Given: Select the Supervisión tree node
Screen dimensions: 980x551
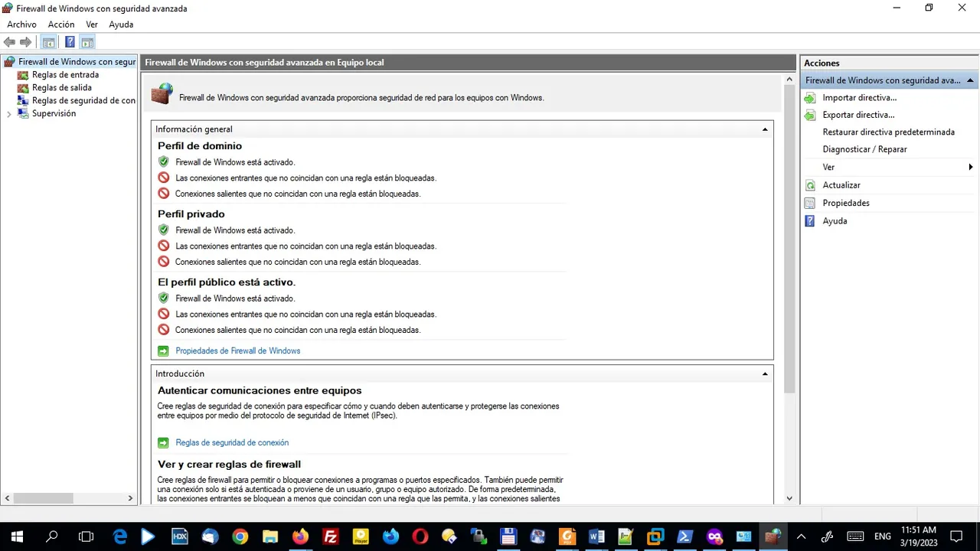Looking at the screenshot, I should point(54,113).
